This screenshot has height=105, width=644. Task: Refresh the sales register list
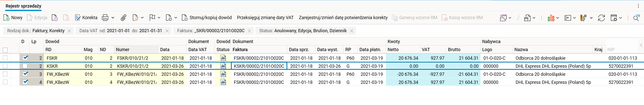tap(601, 18)
